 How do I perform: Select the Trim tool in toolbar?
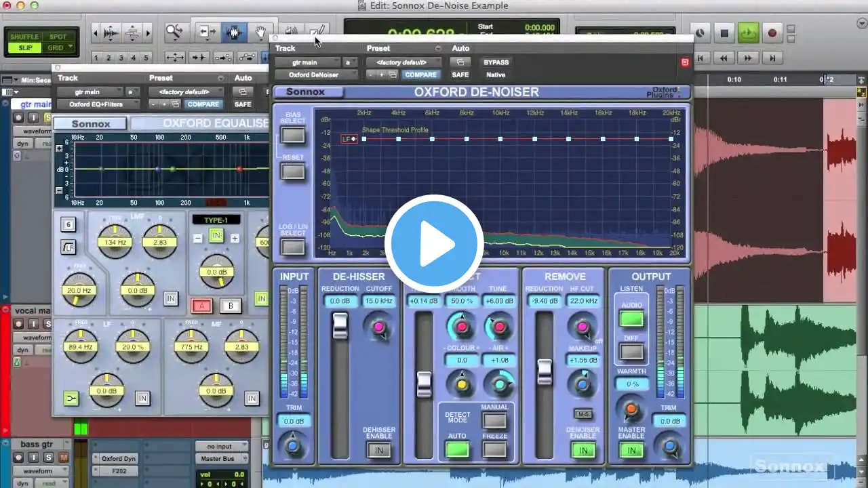click(x=206, y=32)
